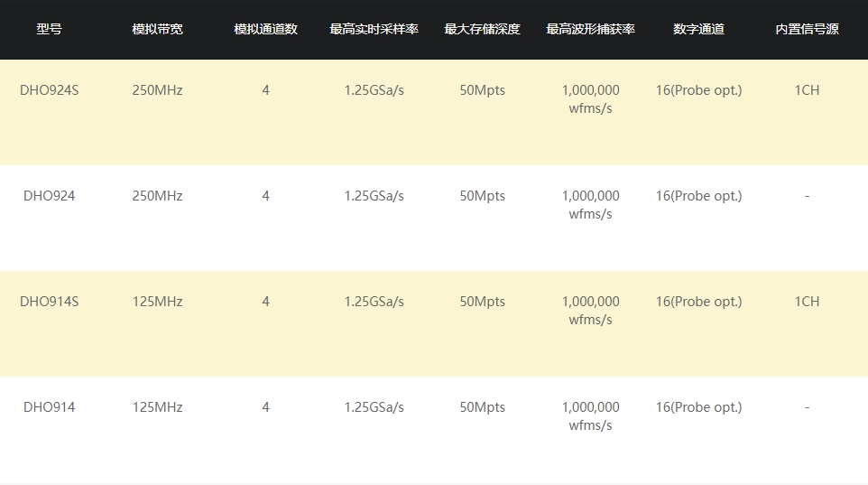Screen dimensions: 868x485
Task: Click the 数字通道 column header
Action: tap(698, 29)
